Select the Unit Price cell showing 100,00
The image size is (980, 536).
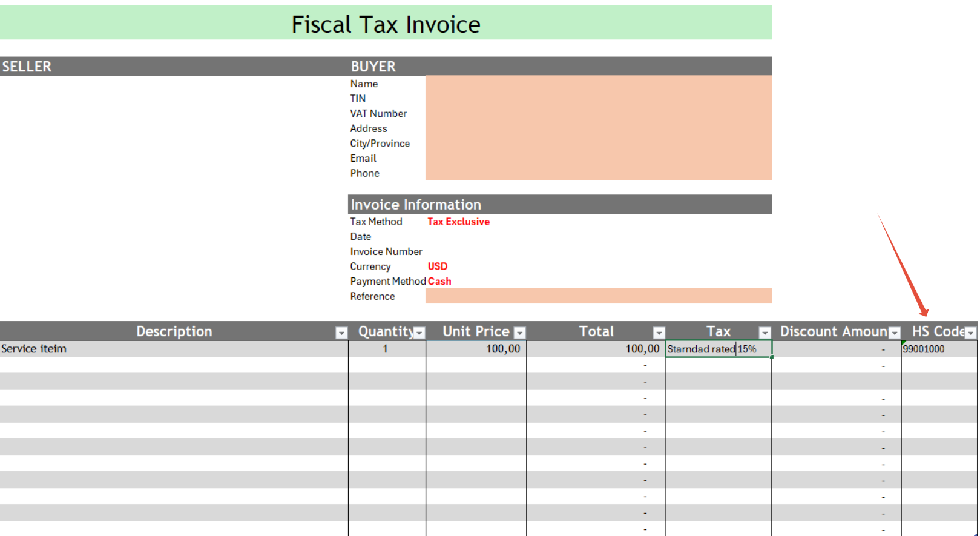pos(476,349)
